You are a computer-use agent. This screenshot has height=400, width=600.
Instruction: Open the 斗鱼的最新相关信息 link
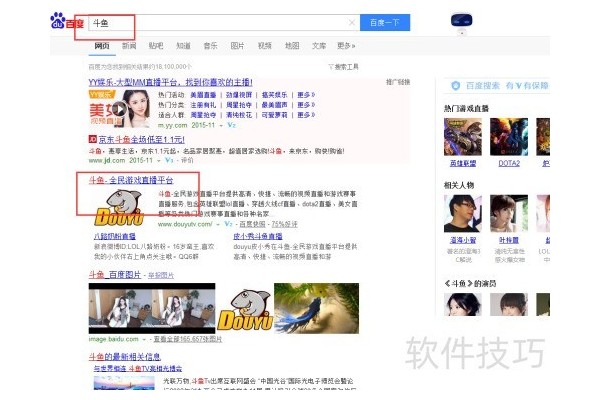point(124,357)
